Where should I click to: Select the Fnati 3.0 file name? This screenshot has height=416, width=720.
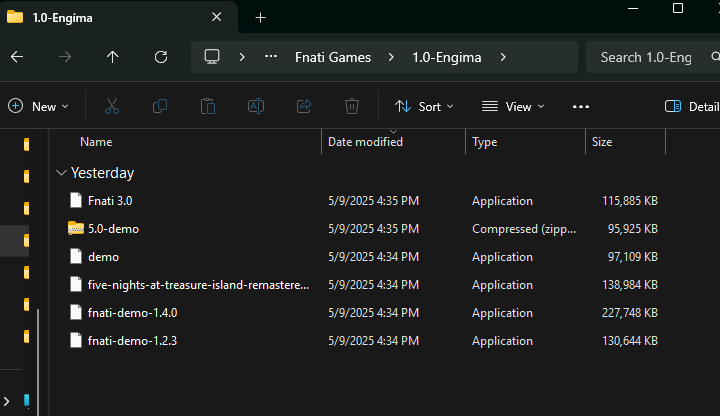click(110, 201)
